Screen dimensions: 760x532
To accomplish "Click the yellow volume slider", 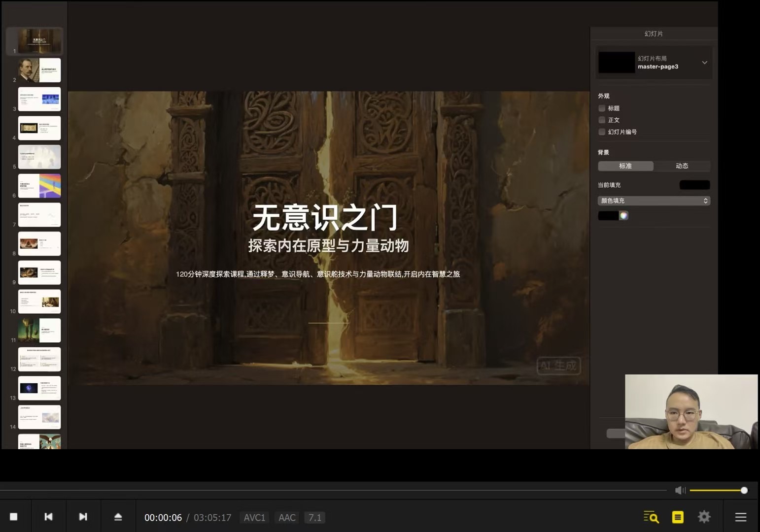I will [717, 490].
